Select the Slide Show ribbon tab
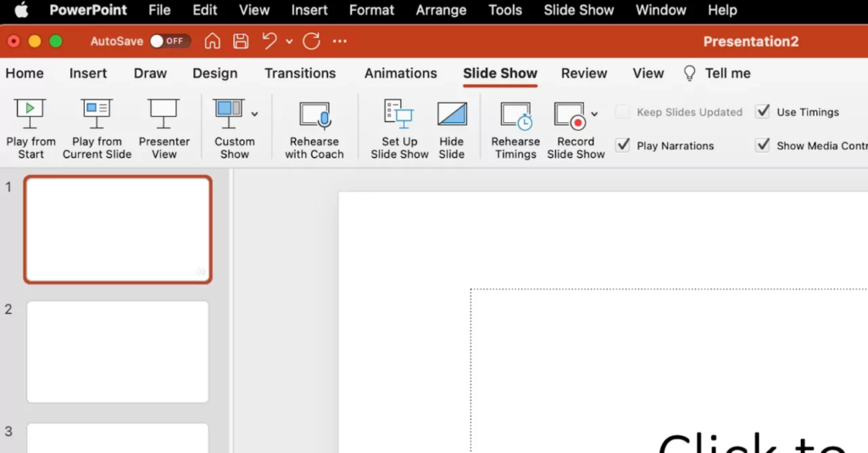868x453 pixels. (500, 73)
